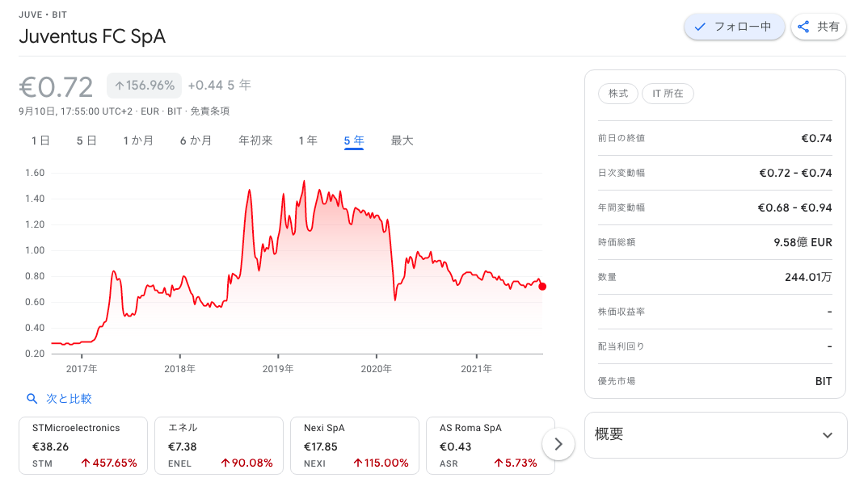868x482 pixels.
Task: Open the 次と比較 compare link
Action: (69, 399)
